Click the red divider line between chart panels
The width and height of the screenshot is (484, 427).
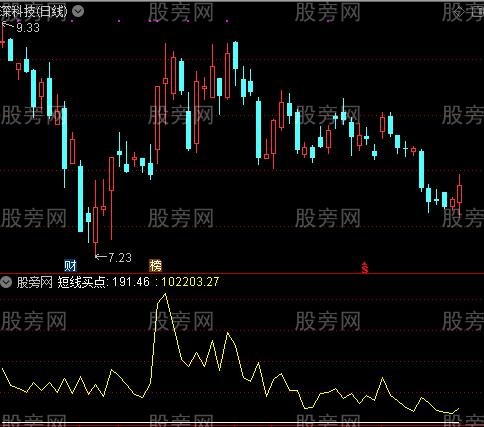242,273
